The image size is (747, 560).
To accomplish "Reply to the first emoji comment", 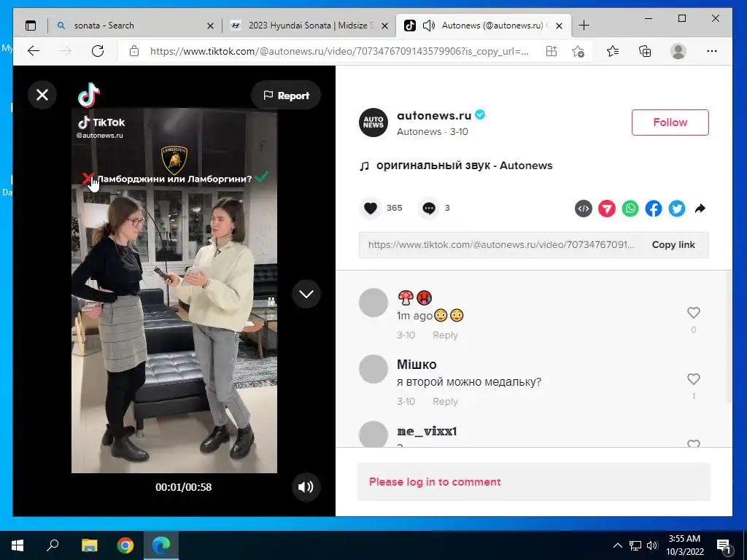I will 445,335.
